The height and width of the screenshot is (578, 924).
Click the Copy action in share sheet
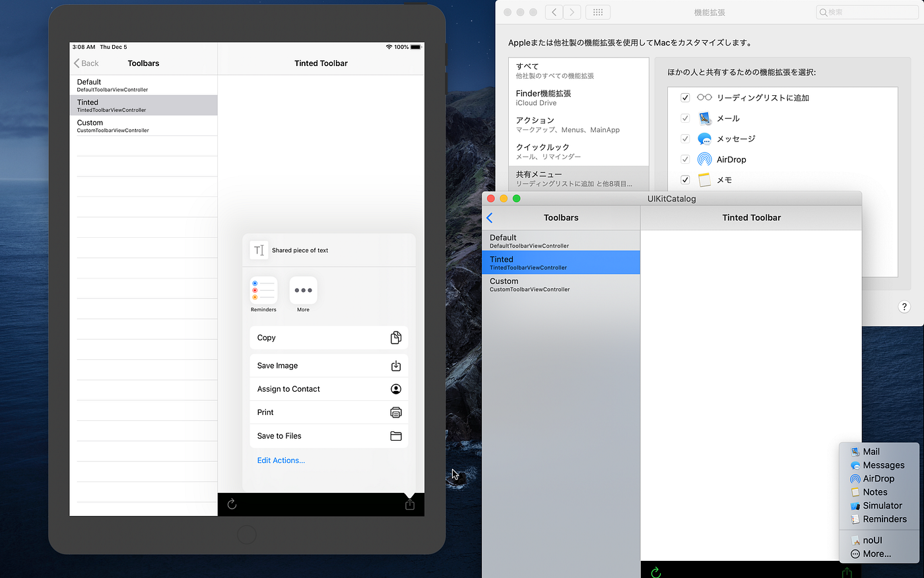[329, 338]
